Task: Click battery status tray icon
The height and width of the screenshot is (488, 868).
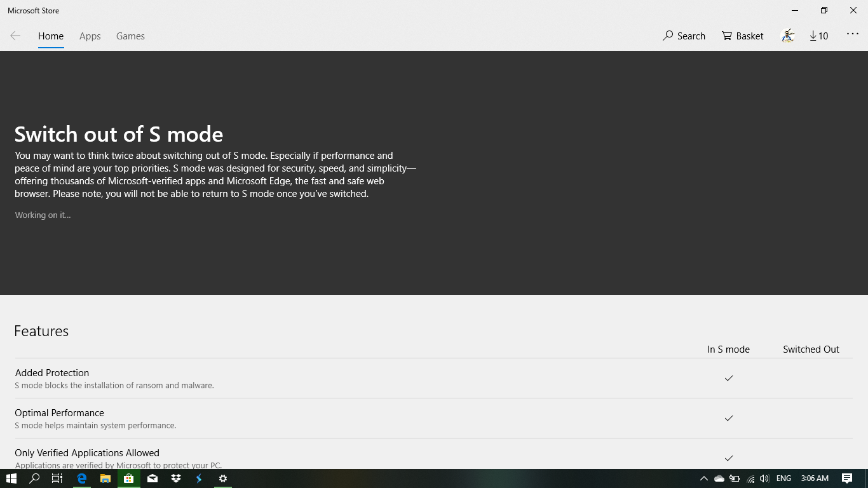Action: point(735,478)
